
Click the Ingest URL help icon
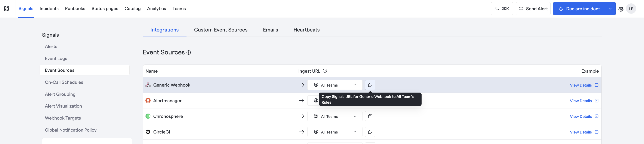(325, 71)
